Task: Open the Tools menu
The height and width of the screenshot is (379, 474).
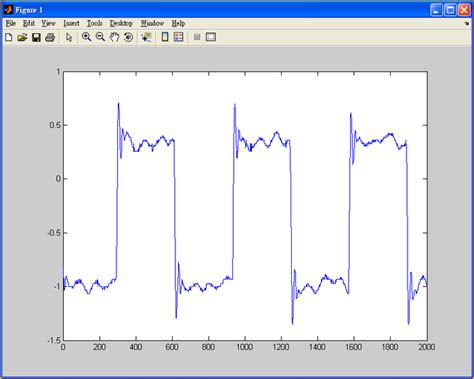Action: point(95,23)
